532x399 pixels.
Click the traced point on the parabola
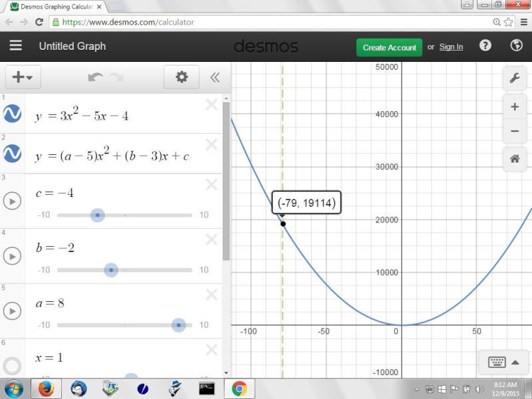(x=283, y=224)
